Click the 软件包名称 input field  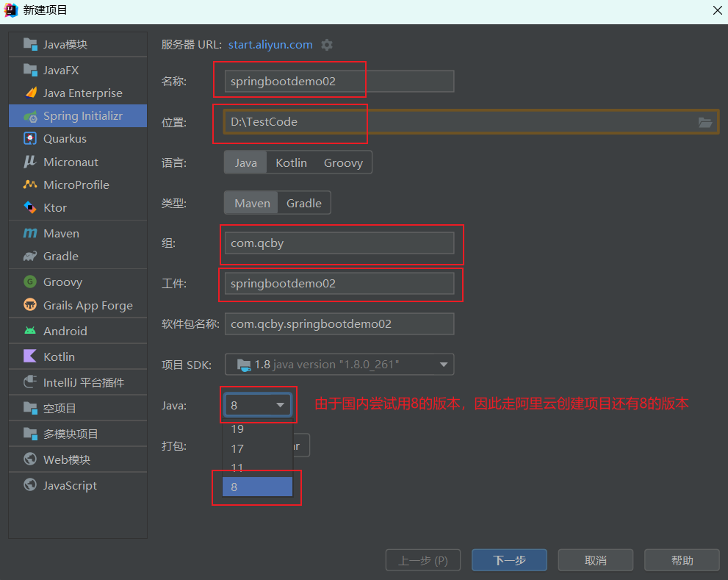(x=339, y=324)
